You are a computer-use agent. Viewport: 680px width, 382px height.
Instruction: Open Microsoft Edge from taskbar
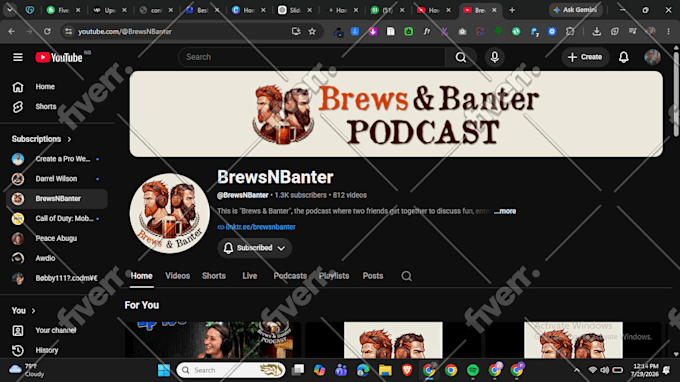(363, 370)
